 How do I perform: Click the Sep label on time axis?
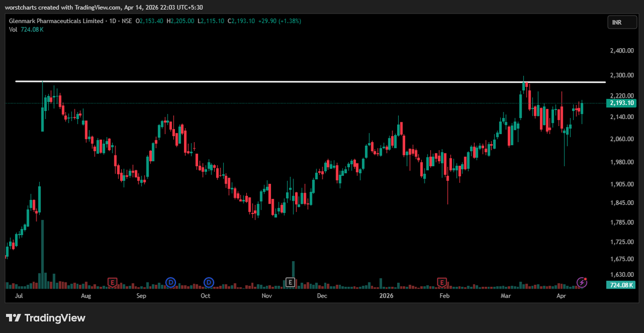(141, 295)
